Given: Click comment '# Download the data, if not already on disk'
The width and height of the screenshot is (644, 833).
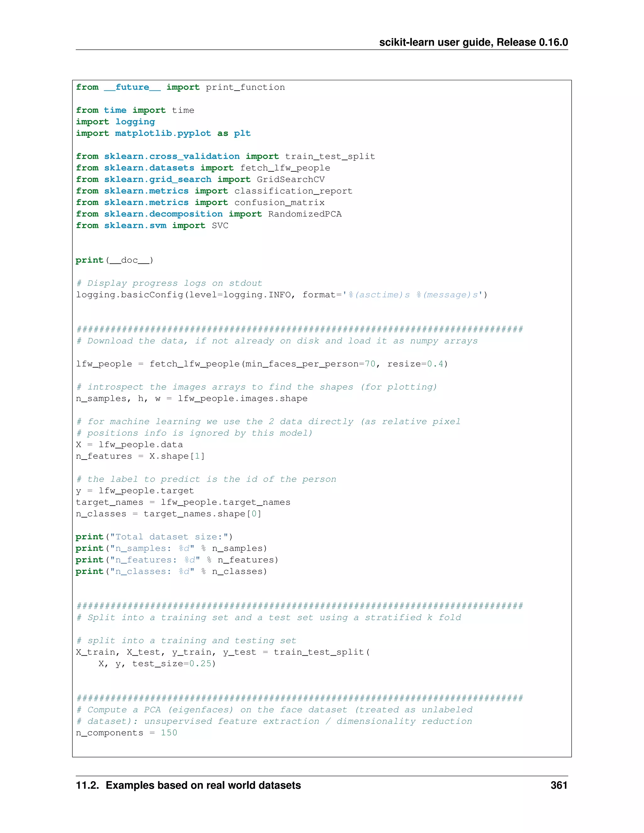Looking at the screenshot, I should (277, 341).
